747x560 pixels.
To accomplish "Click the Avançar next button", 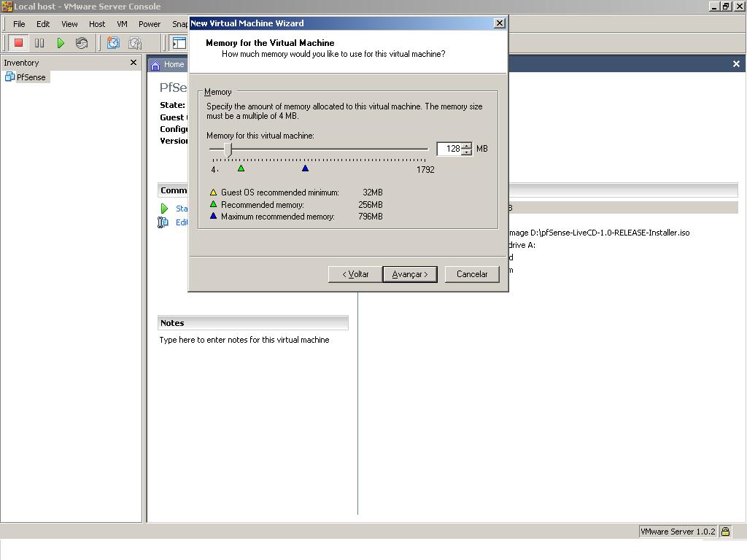I will point(410,274).
